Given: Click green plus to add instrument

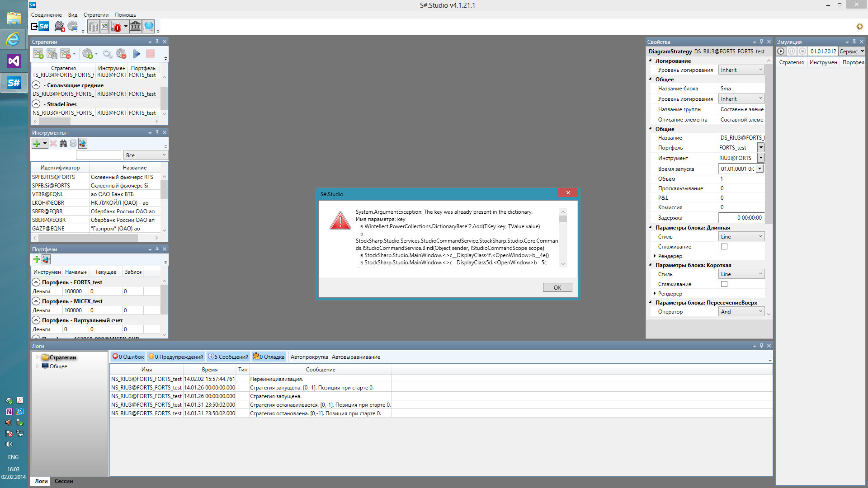Looking at the screenshot, I should (x=37, y=144).
